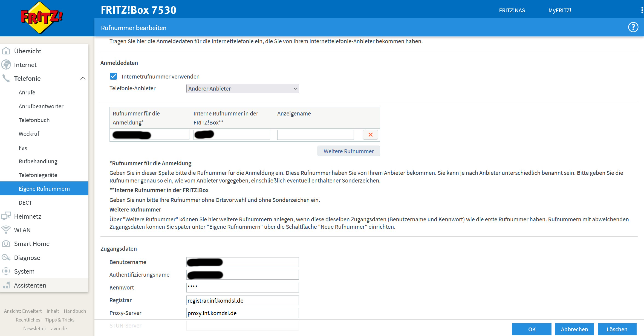The width and height of the screenshot is (644, 336).
Task: Open Telefoniegeräte in the sidebar
Action: click(x=38, y=175)
